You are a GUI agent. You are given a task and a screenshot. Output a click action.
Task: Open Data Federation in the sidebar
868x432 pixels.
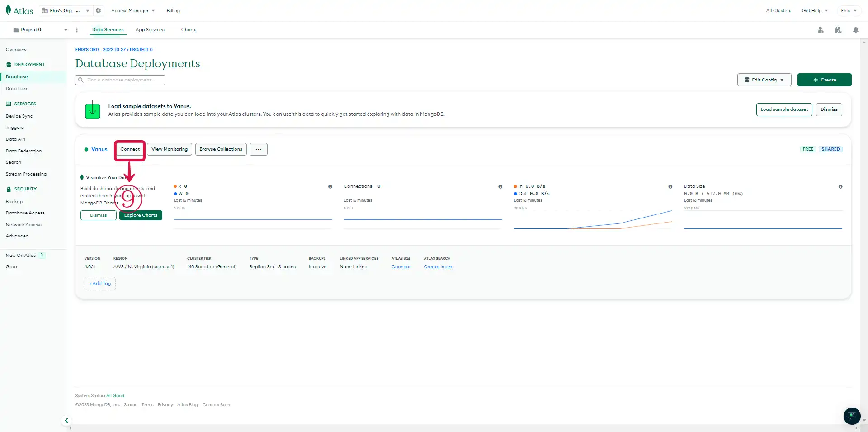click(24, 151)
